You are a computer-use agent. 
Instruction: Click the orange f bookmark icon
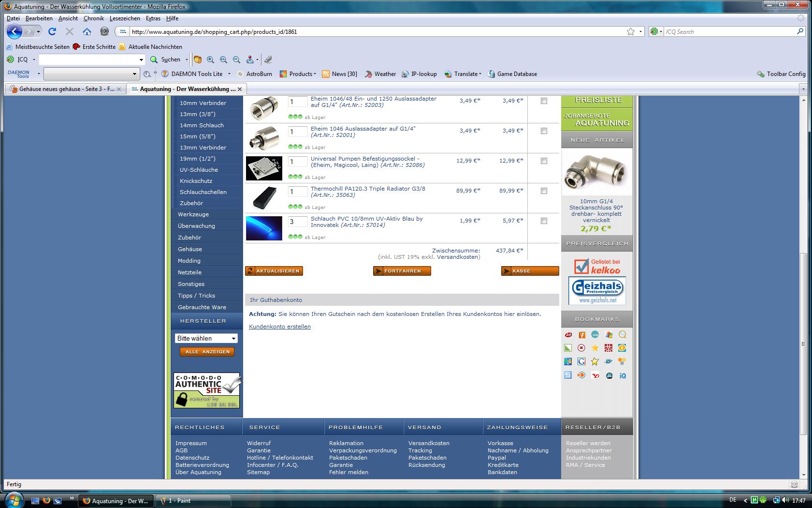pos(582,335)
